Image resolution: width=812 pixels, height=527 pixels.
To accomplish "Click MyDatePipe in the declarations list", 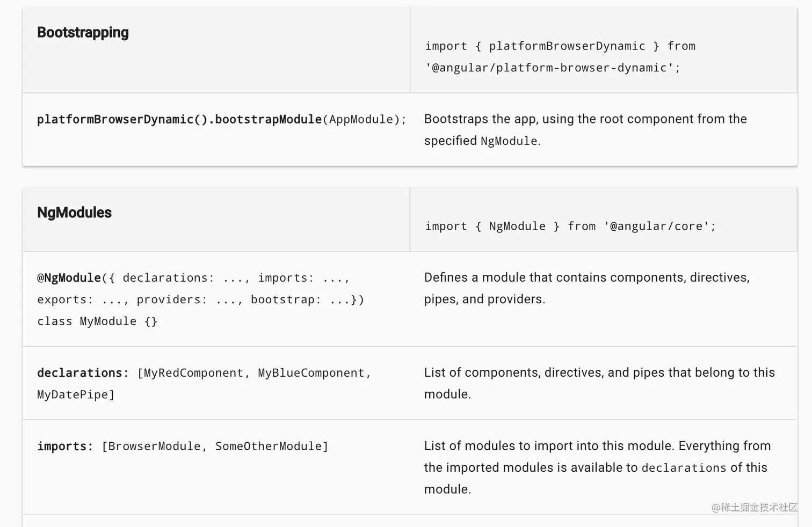I will click(73, 395).
